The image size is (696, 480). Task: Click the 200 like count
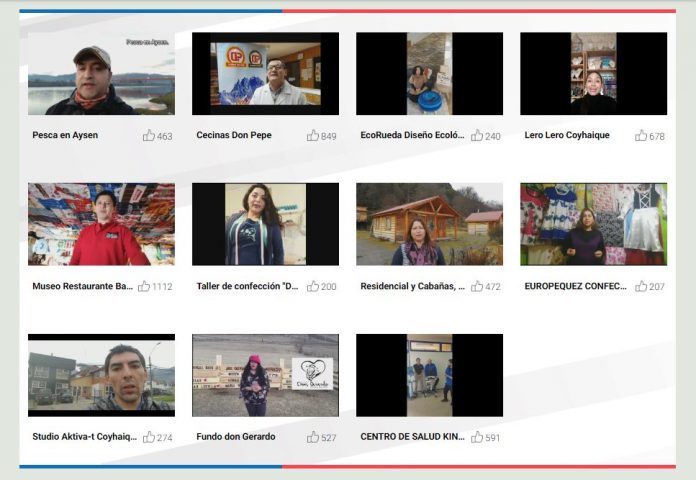tap(328, 287)
